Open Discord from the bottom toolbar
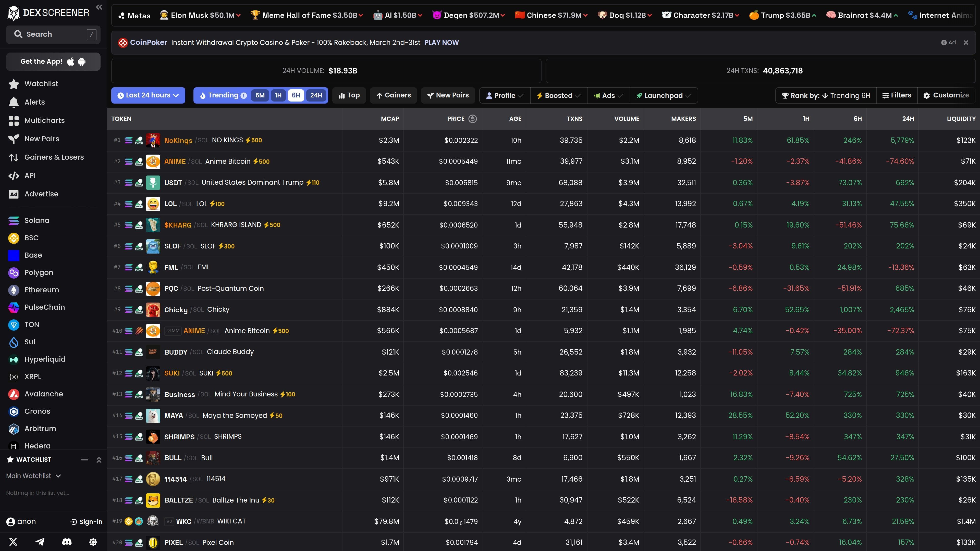The height and width of the screenshot is (551, 980). (x=67, y=542)
